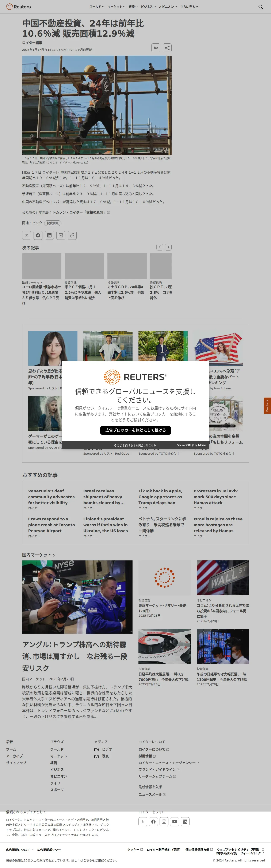Open TikTok back in Apple, Google article
This screenshot has width=271, height=868.
[160, 497]
